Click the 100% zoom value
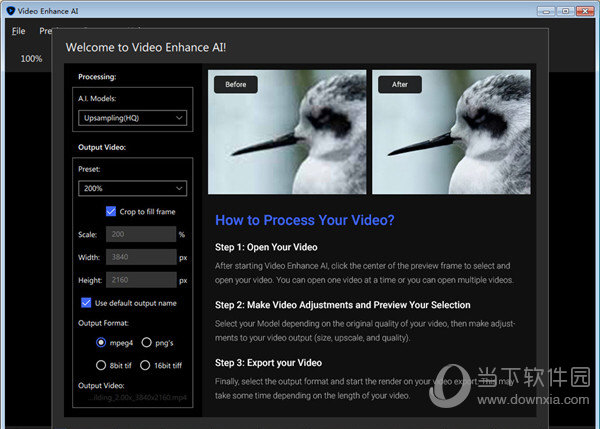Image resolution: width=600 pixels, height=429 pixels. [31, 59]
